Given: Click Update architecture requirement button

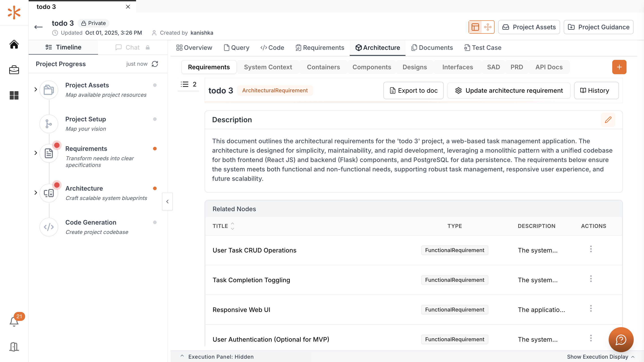Looking at the screenshot, I should pos(509,90).
